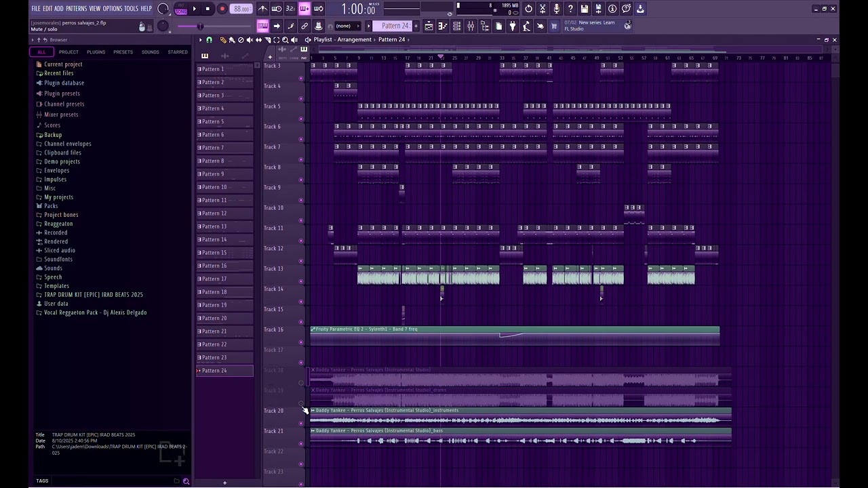Select Pattern 12 in the picker list

pos(224,213)
